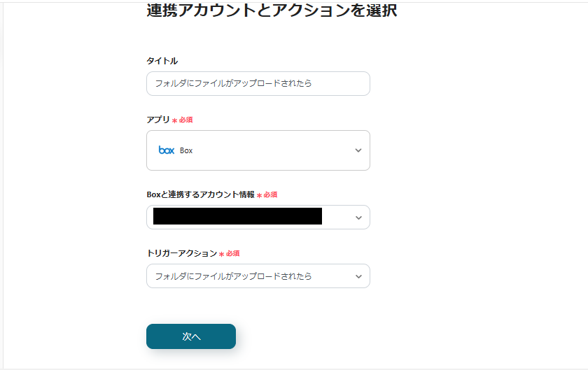Select the Box name in アプリ field
The width and height of the screenshot is (588, 370).
tap(186, 150)
